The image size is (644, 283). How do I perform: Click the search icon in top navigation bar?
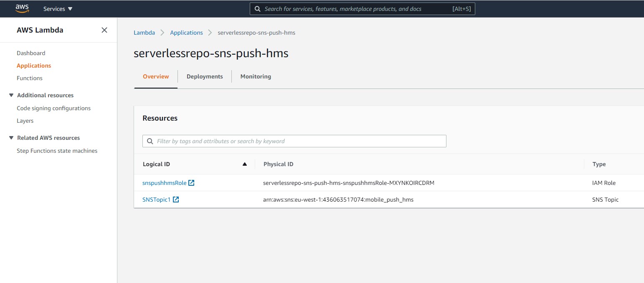pos(257,8)
